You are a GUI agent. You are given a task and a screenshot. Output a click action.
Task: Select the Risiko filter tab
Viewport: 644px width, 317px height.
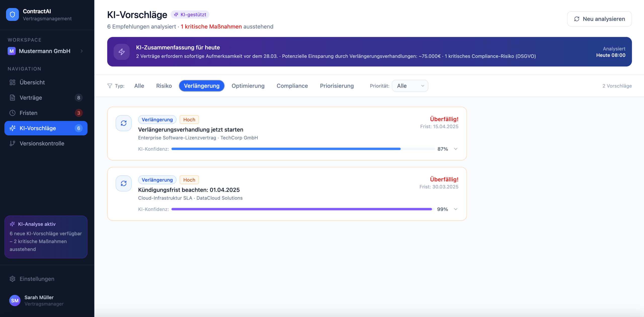pos(164,86)
